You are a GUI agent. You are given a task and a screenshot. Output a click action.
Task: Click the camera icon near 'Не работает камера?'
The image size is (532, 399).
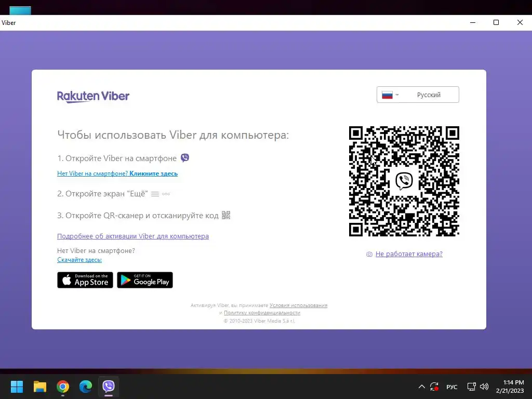pos(369,254)
